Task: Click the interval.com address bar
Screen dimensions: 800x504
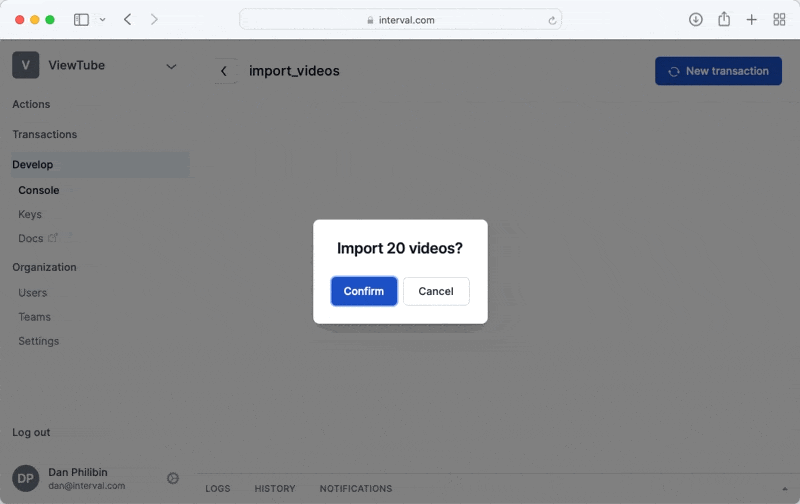Action: [x=401, y=20]
